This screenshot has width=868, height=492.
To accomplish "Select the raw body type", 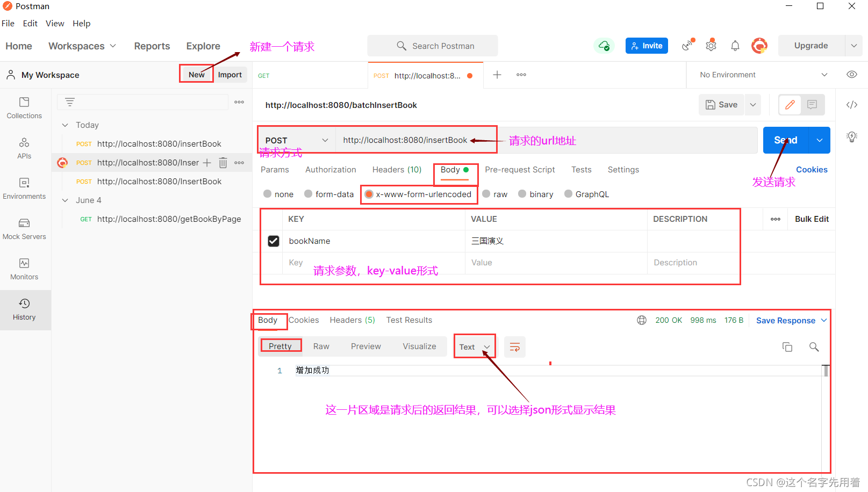I will point(486,194).
